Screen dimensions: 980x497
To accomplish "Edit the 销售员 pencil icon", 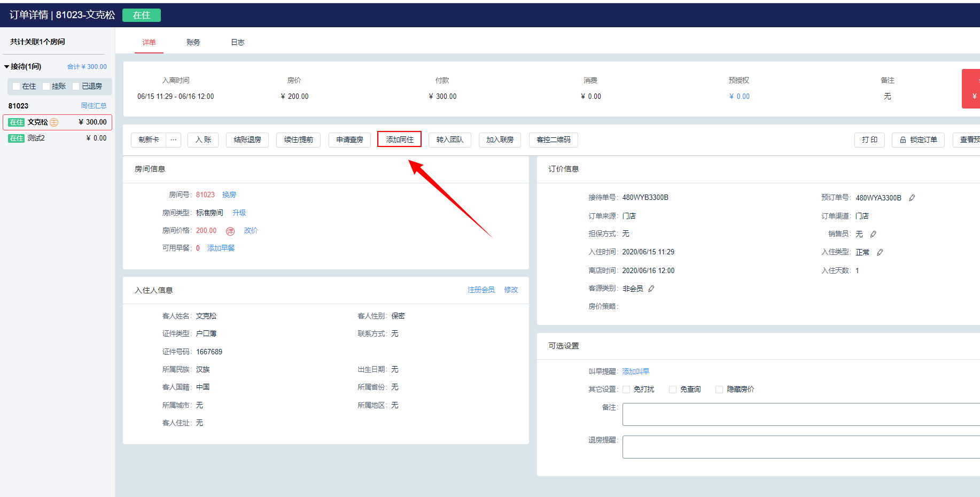I will pyautogui.click(x=873, y=234).
